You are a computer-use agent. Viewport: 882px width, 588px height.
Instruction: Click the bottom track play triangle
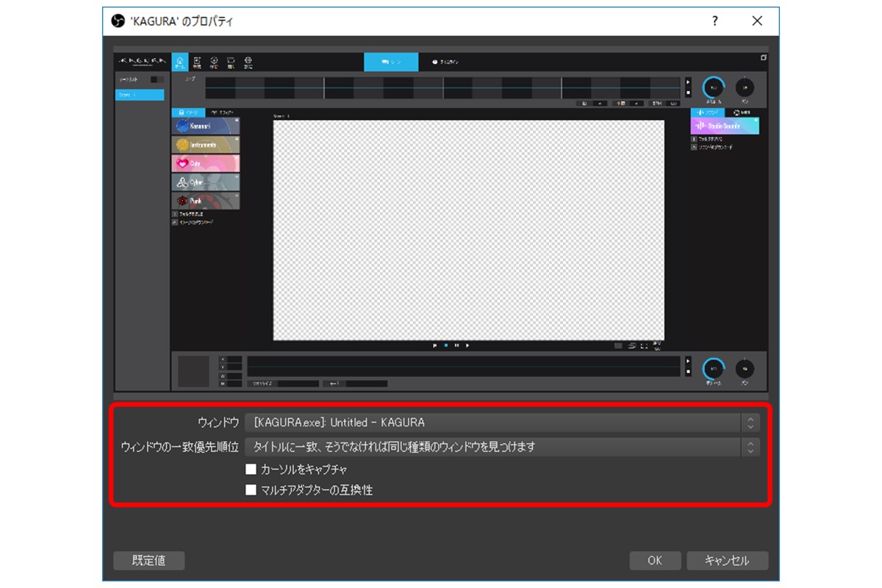click(688, 361)
